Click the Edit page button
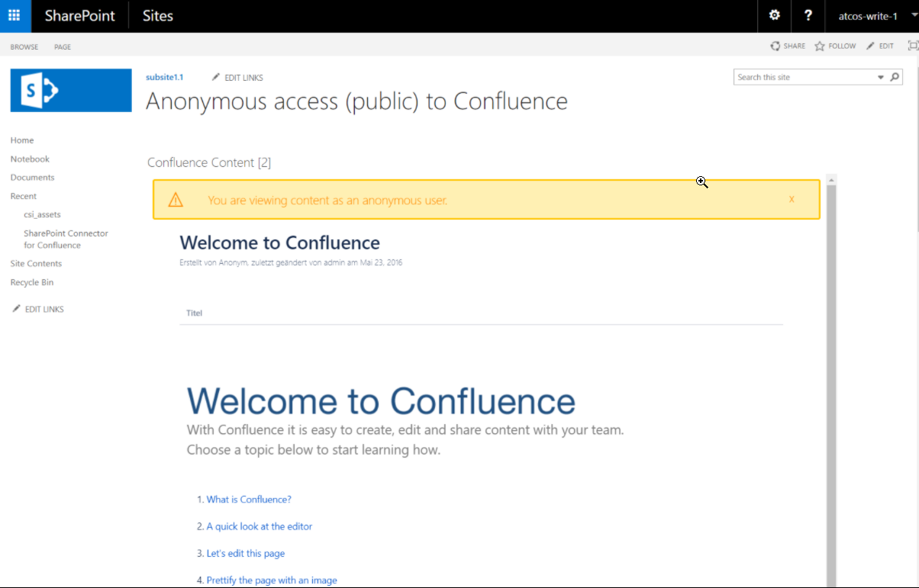Image resolution: width=919 pixels, height=588 pixels. tap(879, 47)
